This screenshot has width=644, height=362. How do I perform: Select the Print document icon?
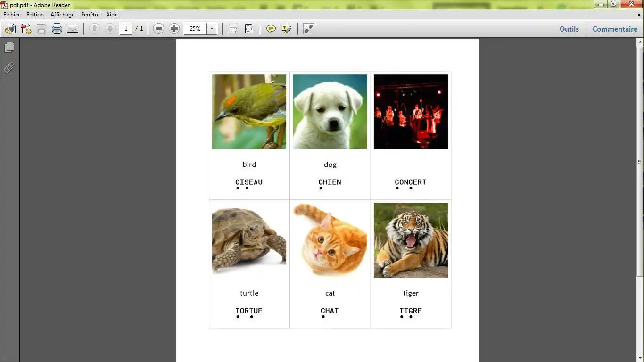[x=57, y=29]
